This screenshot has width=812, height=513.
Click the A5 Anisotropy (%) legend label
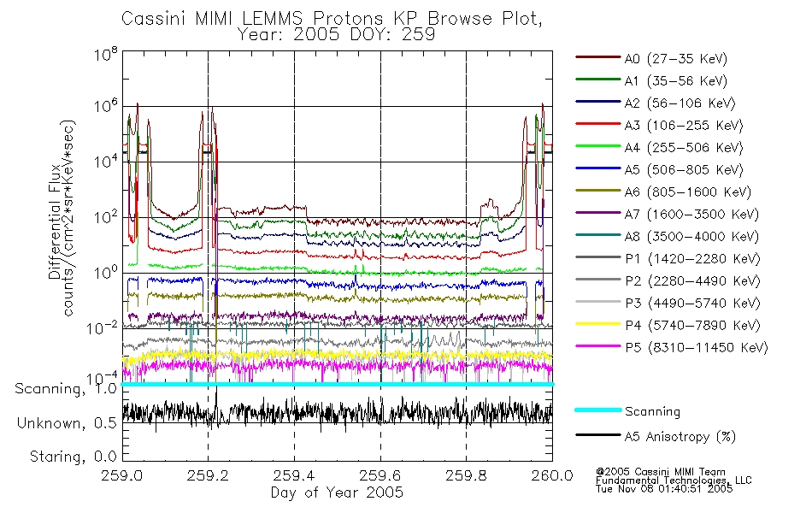[680, 437]
